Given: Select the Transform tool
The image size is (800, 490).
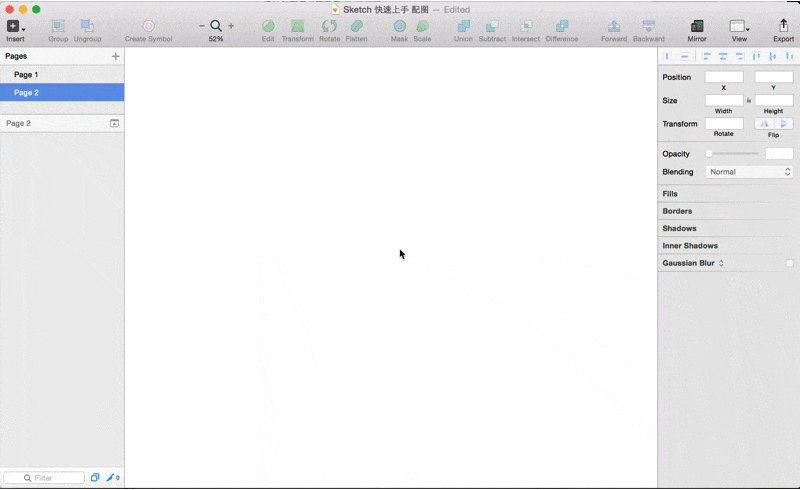Looking at the screenshot, I should pyautogui.click(x=297, y=26).
